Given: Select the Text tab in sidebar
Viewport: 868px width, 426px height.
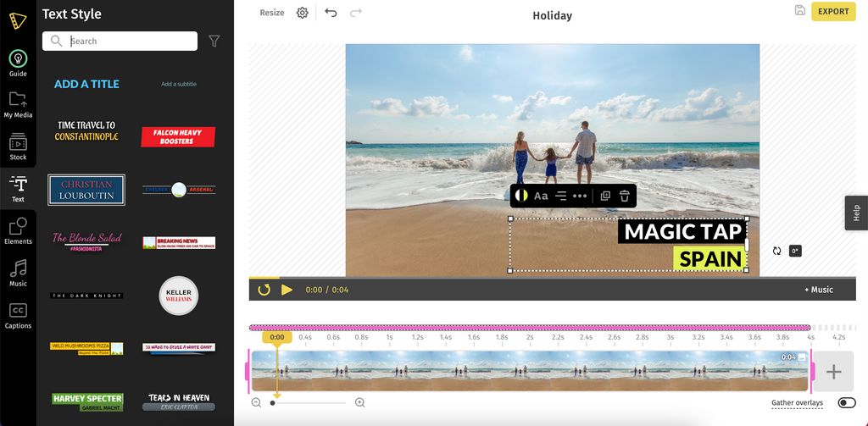Looking at the screenshot, I should 18,189.
